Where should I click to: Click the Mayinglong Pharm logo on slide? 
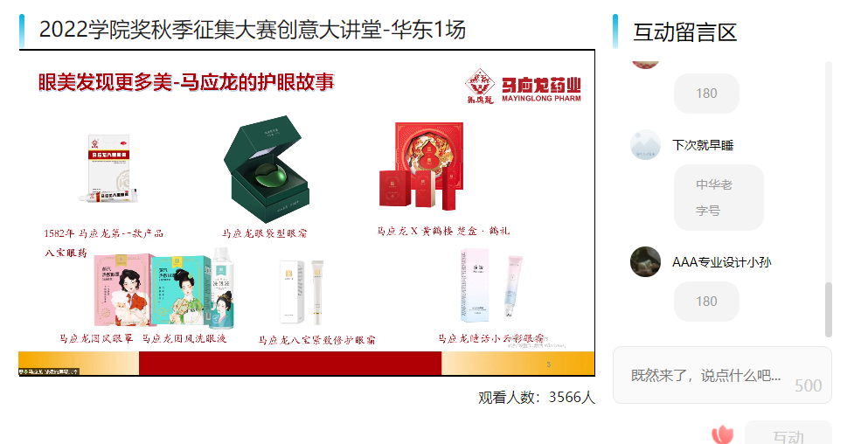(523, 86)
